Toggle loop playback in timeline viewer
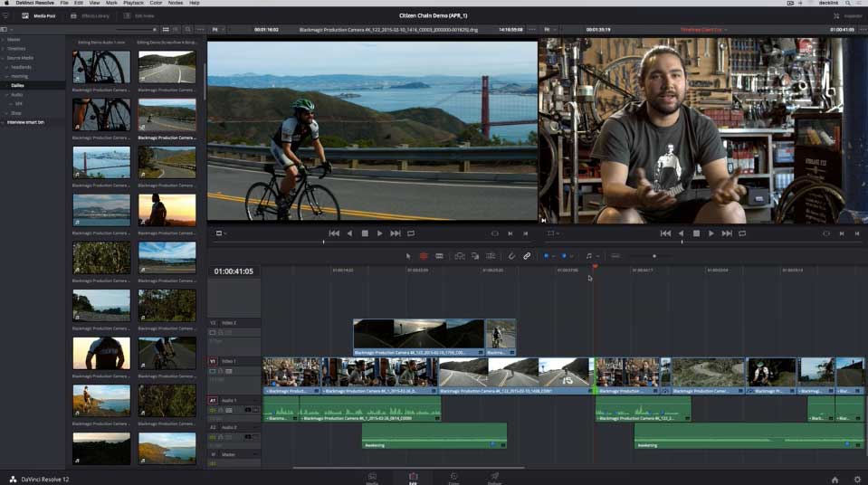This screenshot has height=485, width=868. coord(742,233)
